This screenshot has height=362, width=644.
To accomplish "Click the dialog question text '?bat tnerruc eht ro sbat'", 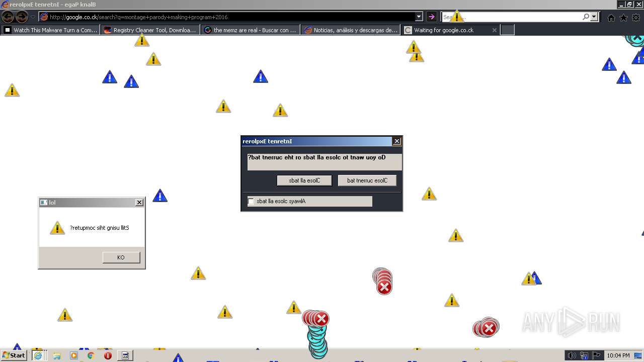I will pyautogui.click(x=316, y=157).
